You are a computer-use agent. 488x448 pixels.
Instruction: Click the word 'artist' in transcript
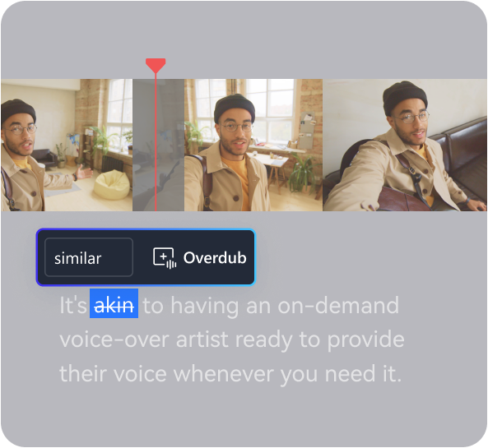tap(202, 339)
